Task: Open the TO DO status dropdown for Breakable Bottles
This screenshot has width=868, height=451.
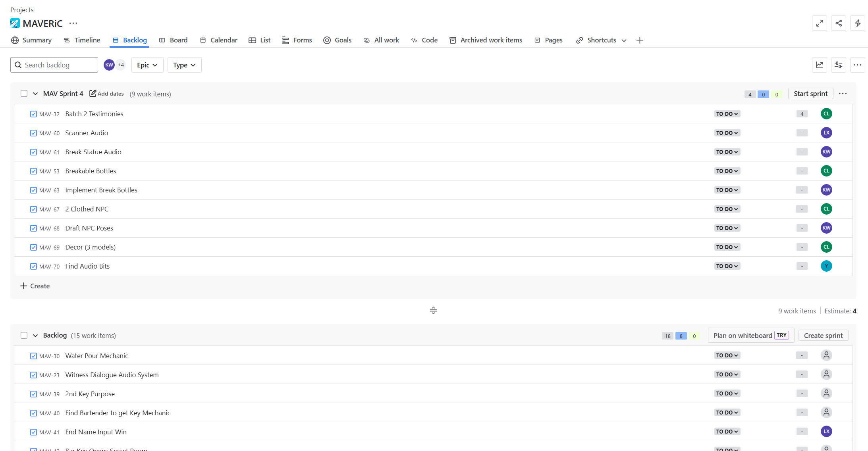Action: tap(727, 171)
